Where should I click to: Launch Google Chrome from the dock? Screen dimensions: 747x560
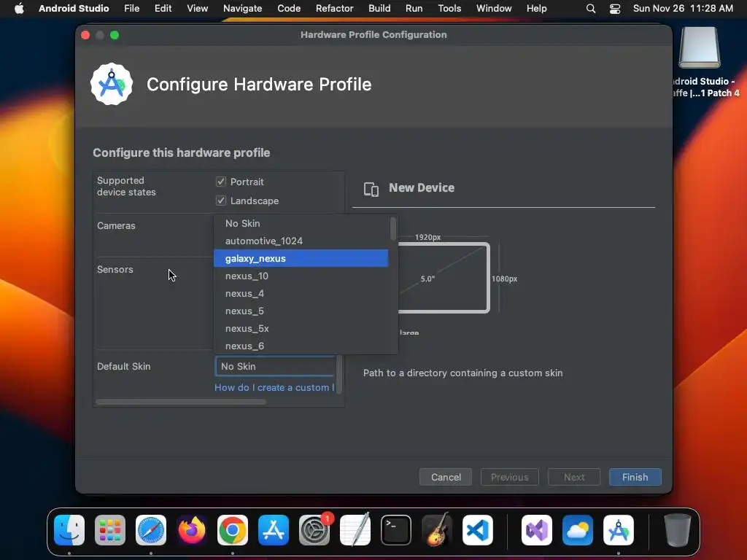pyautogui.click(x=233, y=530)
